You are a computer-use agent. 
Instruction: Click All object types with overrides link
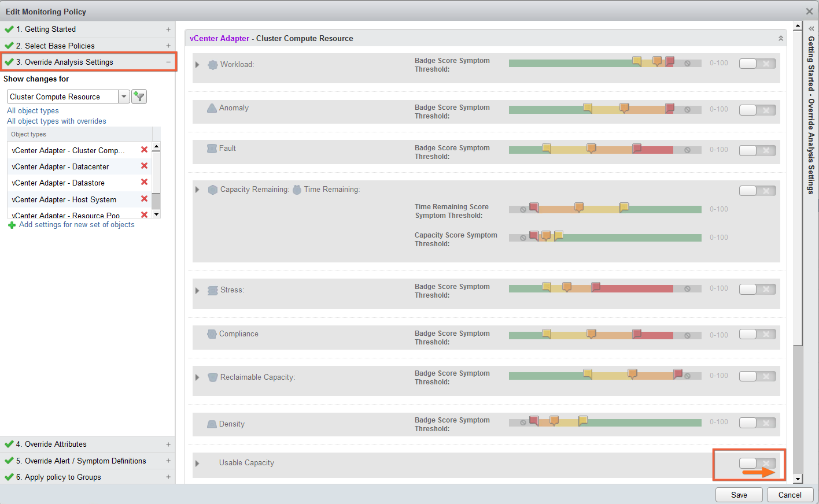point(57,121)
